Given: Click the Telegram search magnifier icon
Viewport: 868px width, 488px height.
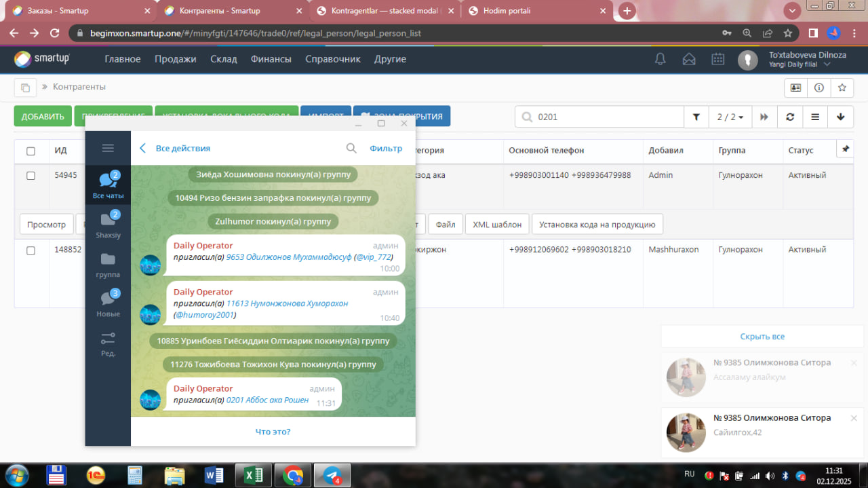Looking at the screenshot, I should click(351, 148).
